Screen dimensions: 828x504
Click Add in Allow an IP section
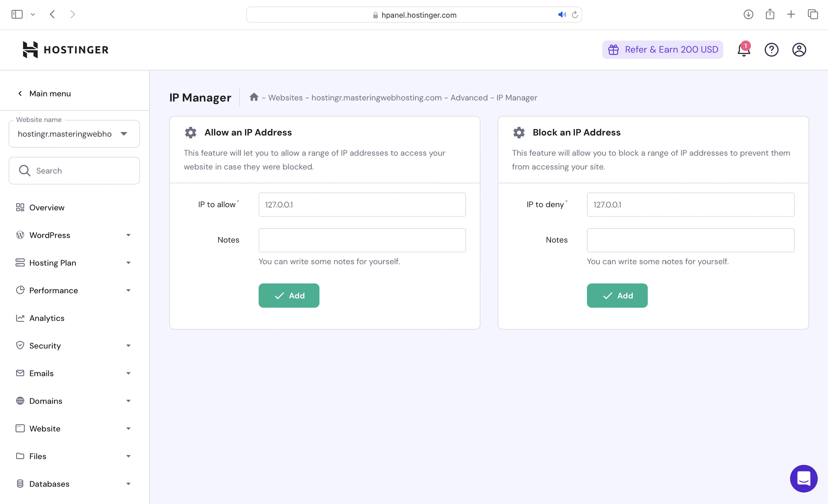point(289,295)
